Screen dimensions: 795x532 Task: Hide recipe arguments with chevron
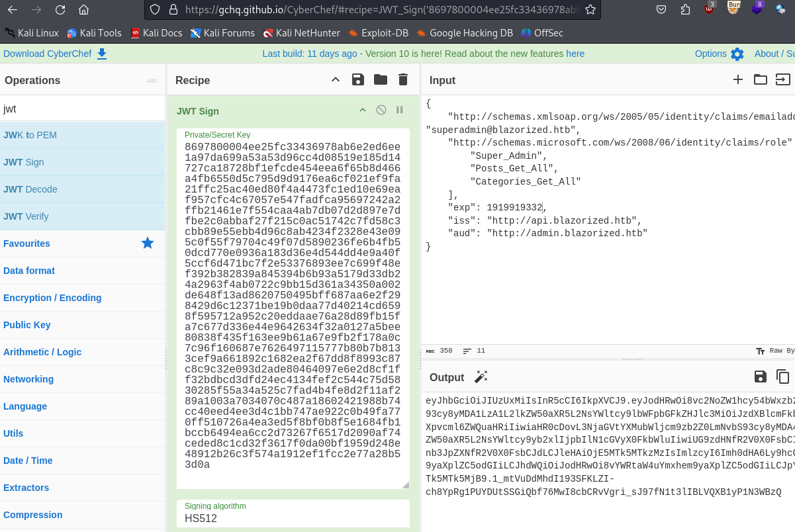(336, 80)
